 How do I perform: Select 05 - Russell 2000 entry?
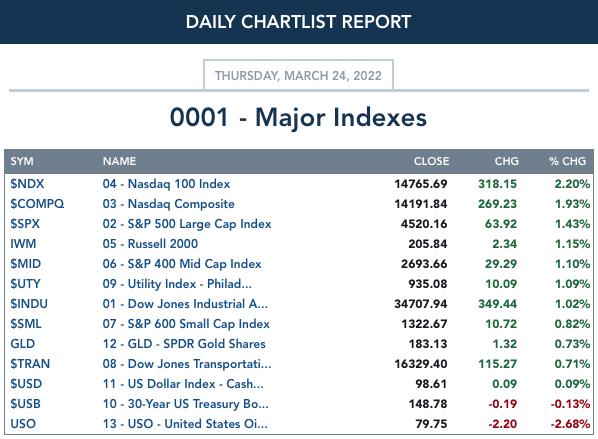pyautogui.click(x=150, y=244)
